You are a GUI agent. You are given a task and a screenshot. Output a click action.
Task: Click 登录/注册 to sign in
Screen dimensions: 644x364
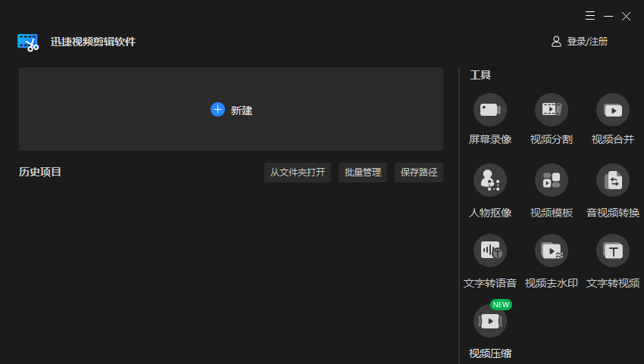pos(587,42)
